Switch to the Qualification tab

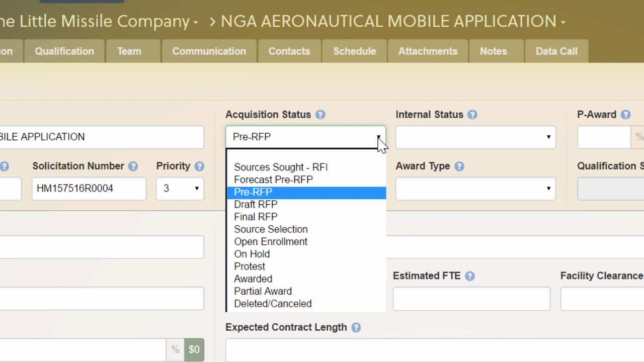(x=64, y=51)
